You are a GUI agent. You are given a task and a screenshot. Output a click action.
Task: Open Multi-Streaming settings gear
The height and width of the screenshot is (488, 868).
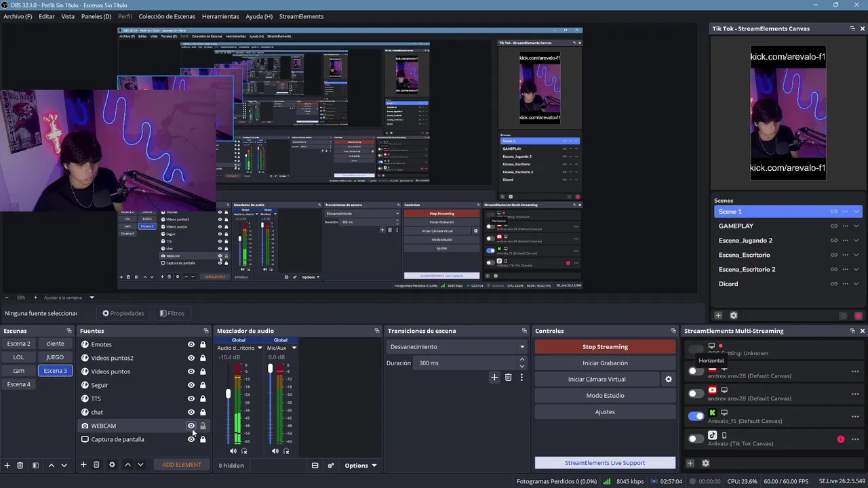tap(705, 463)
